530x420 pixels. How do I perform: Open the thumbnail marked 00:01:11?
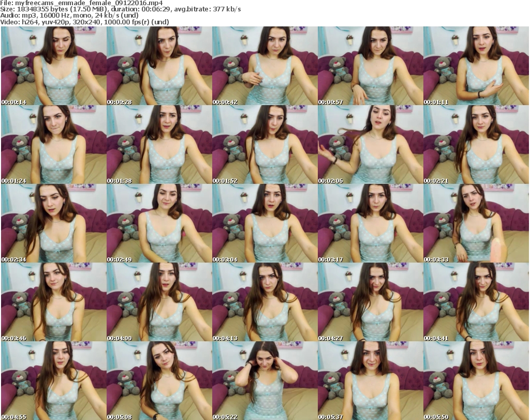pyautogui.click(x=475, y=66)
